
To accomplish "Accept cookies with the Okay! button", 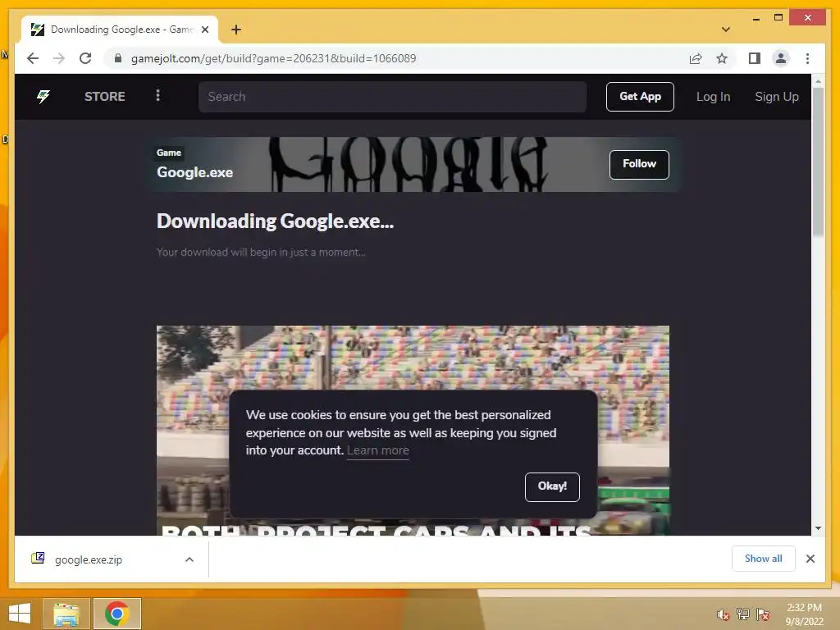I will 552,487.
